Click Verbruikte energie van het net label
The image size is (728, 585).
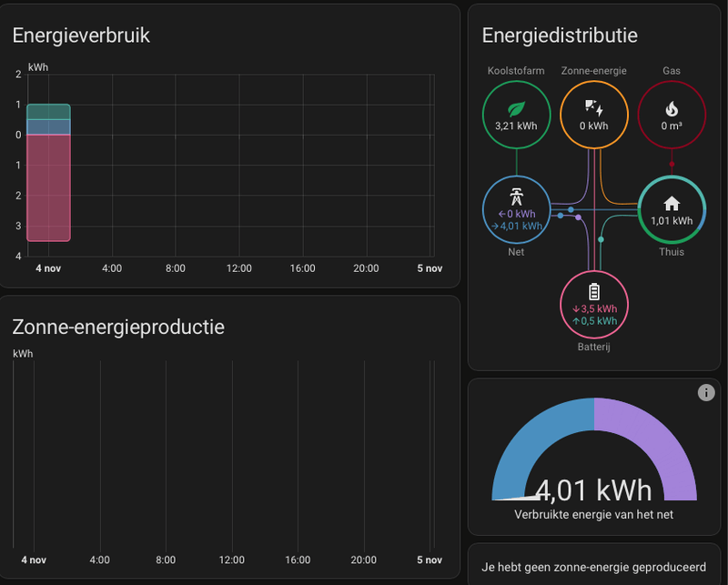594,514
